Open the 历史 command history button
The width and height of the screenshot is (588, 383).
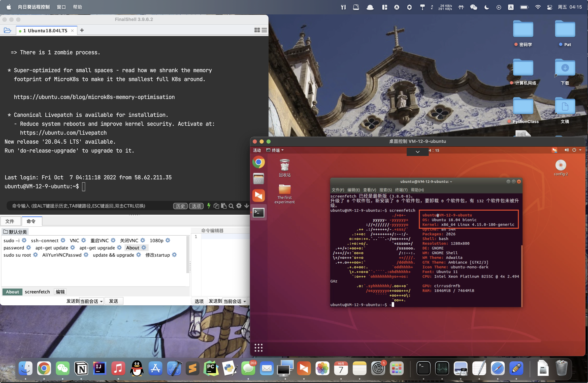coord(180,206)
